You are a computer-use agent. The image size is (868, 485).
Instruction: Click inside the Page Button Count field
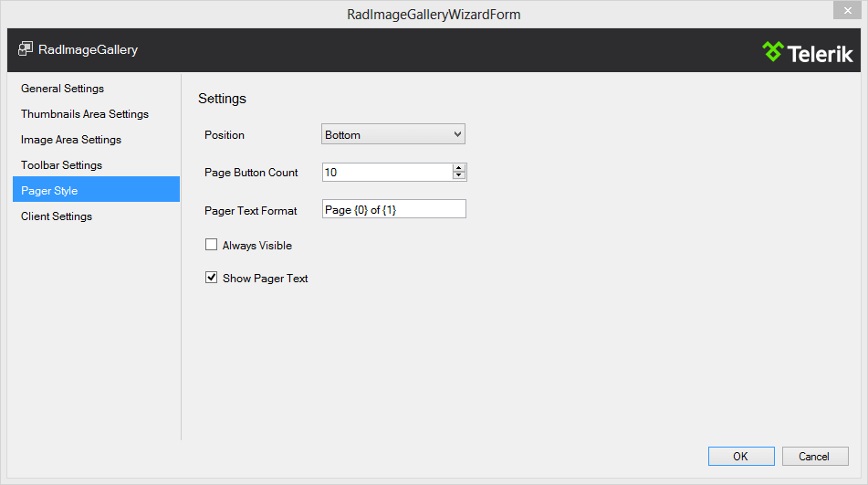pos(386,173)
